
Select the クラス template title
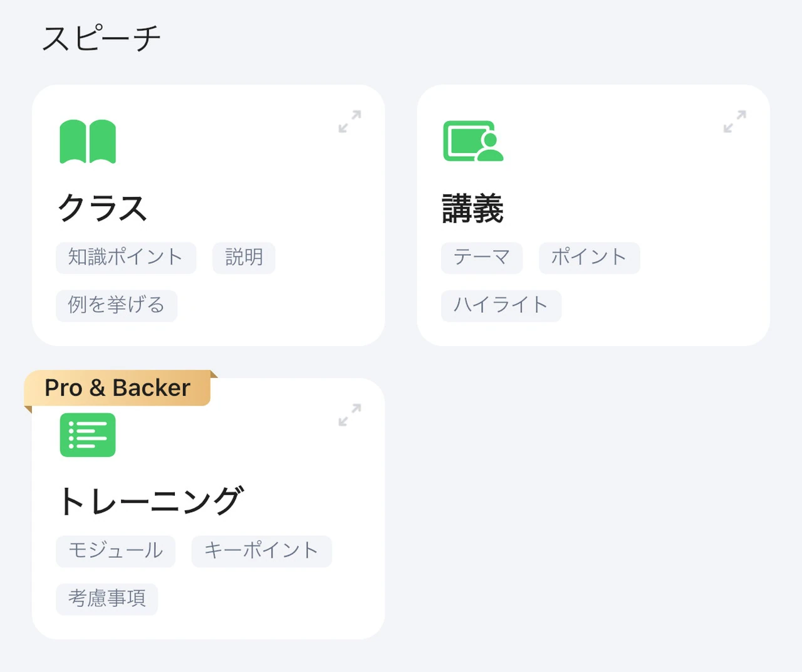[x=102, y=208]
